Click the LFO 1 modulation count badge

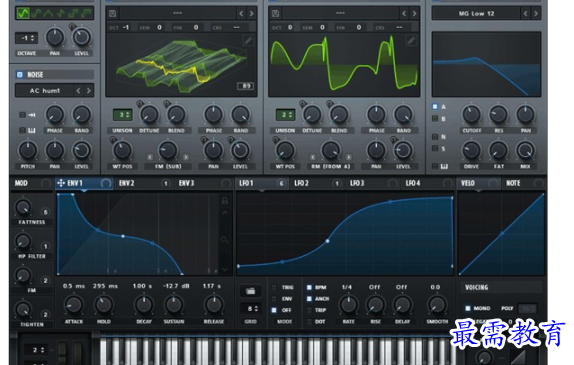[x=281, y=183]
